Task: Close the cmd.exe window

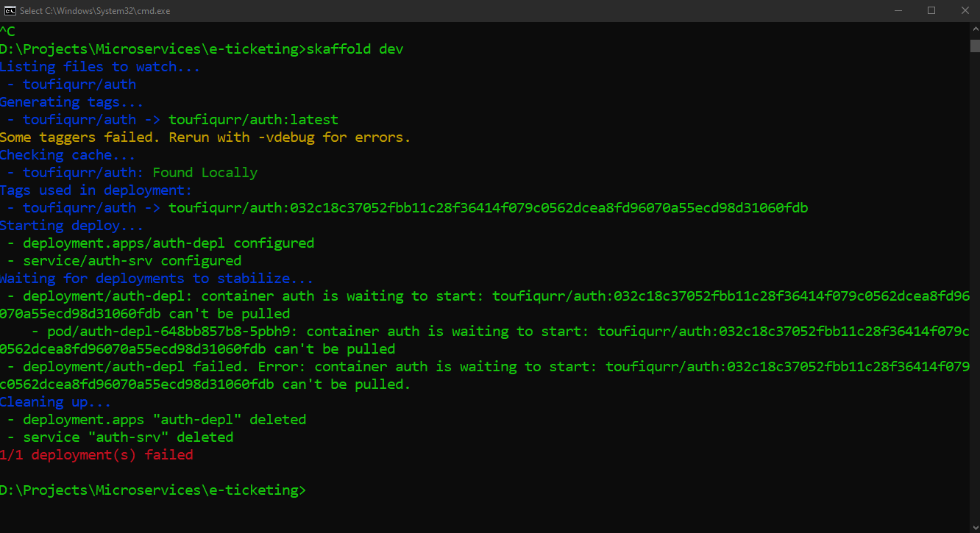Action: (965, 10)
